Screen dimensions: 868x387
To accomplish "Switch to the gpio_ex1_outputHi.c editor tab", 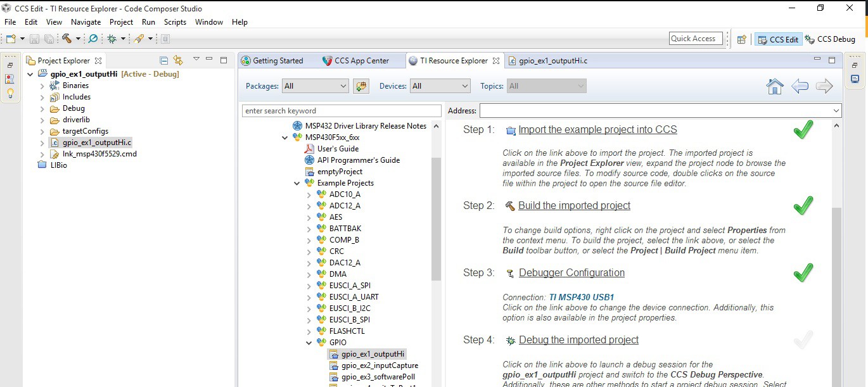I will [547, 61].
